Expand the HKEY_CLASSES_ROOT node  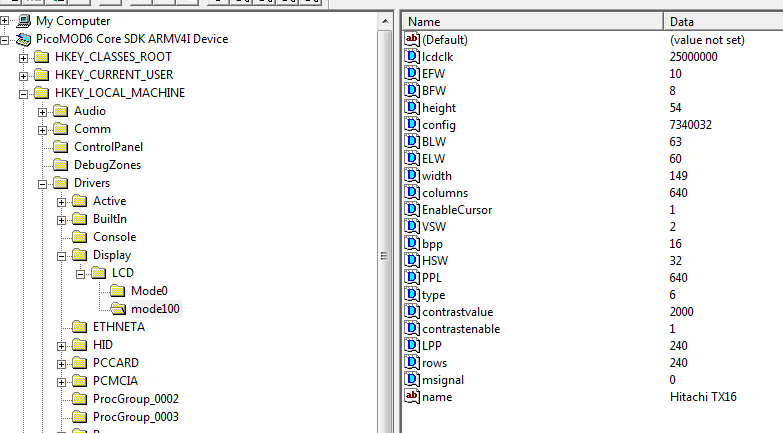coord(24,57)
